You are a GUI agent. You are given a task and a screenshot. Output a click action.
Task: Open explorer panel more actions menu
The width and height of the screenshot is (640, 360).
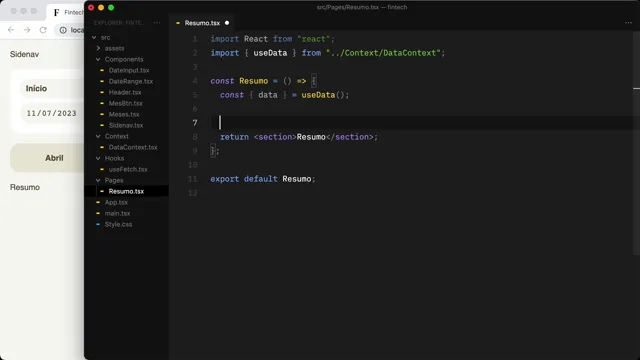click(157, 23)
